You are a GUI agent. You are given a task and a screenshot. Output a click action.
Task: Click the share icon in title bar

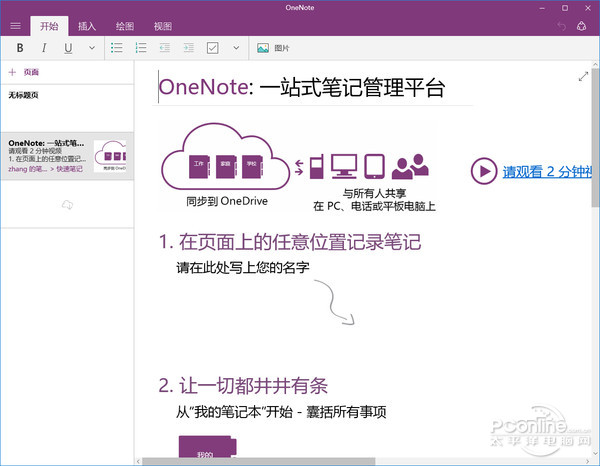[582, 26]
